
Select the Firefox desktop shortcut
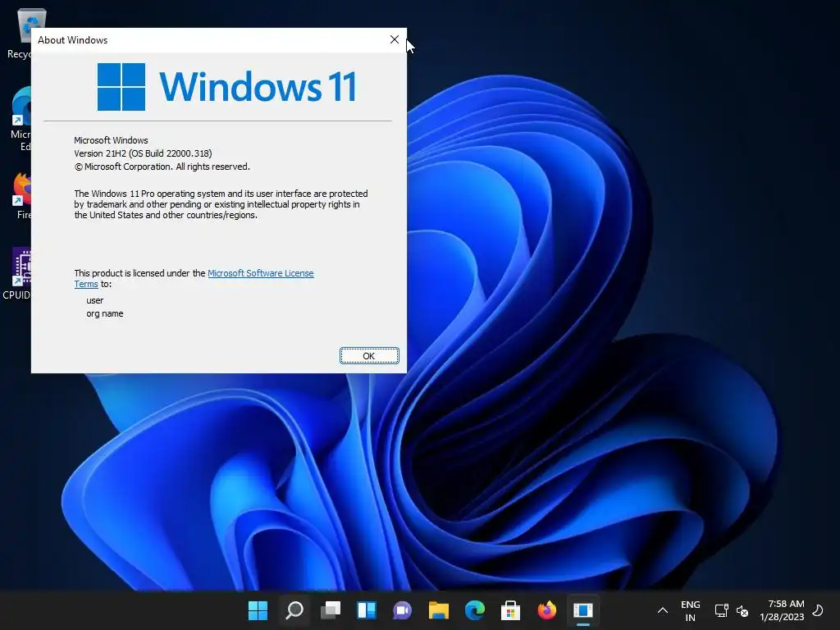pyautogui.click(x=21, y=196)
